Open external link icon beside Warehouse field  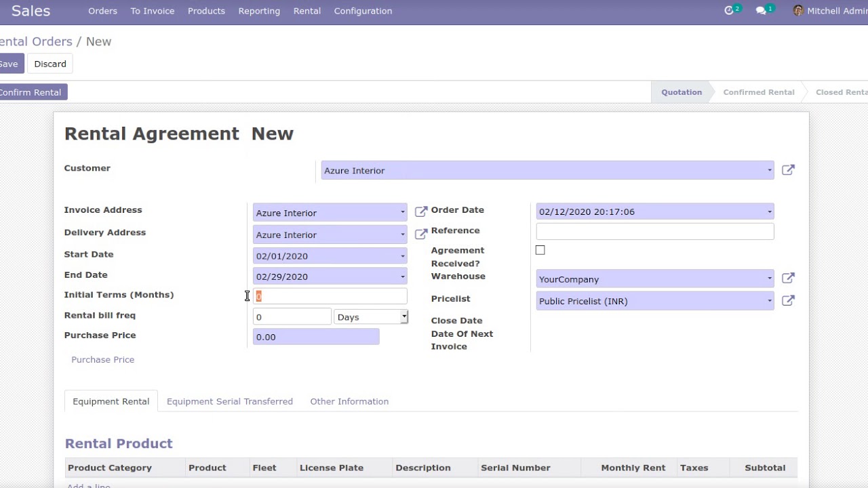[x=788, y=279]
